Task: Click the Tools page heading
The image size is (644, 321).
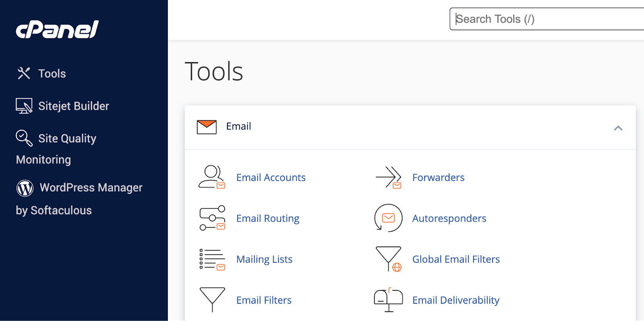Action: click(x=214, y=71)
